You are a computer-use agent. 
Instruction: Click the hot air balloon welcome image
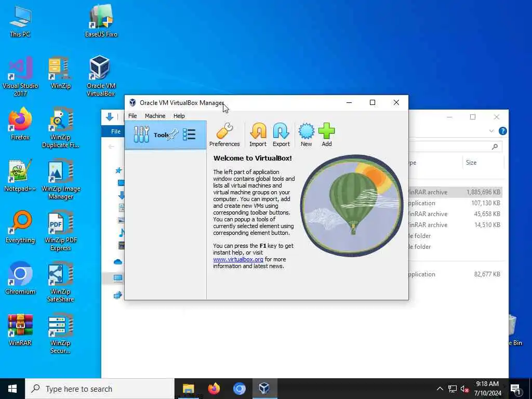(352, 205)
